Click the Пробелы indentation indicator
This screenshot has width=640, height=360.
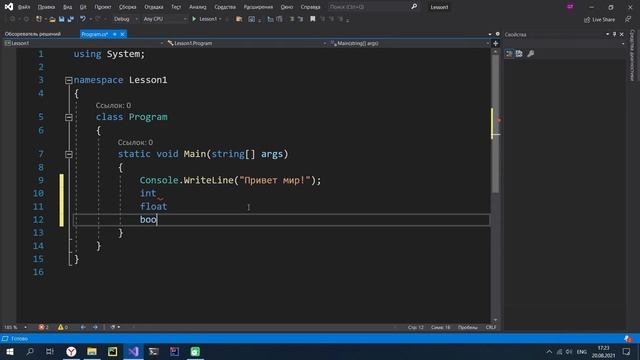pyautogui.click(x=468, y=327)
